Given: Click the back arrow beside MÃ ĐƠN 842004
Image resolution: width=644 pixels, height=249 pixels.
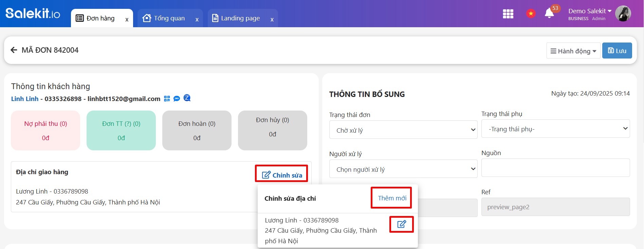Looking at the screenshot, I should pos(14,50).
